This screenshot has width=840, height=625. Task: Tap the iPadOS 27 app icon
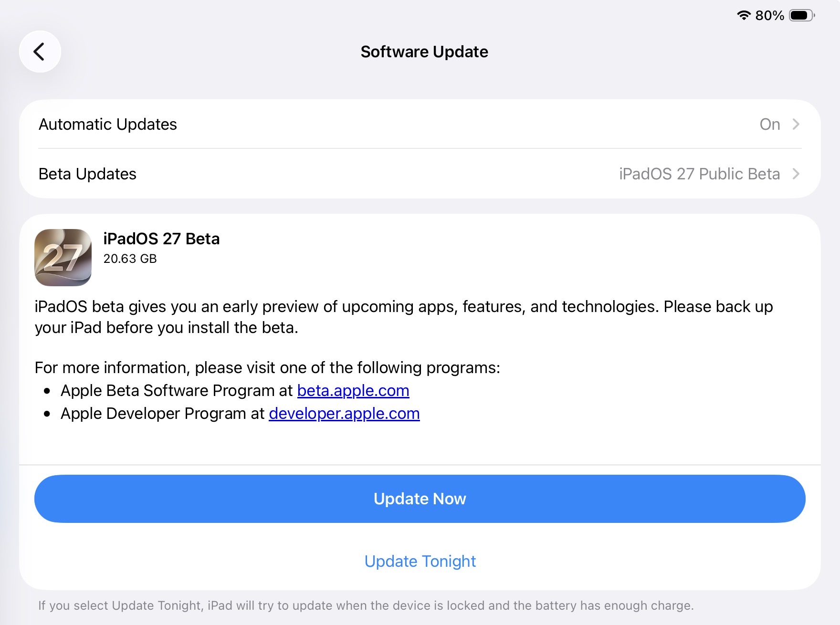63,258
